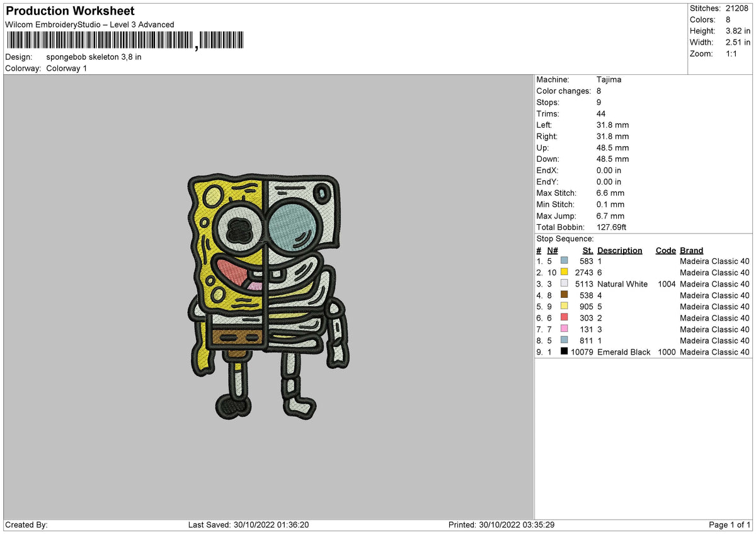This screenshot has width=756, height=534.
Task: Click the Production Worksheet title
Action: (x=69, y=11)
